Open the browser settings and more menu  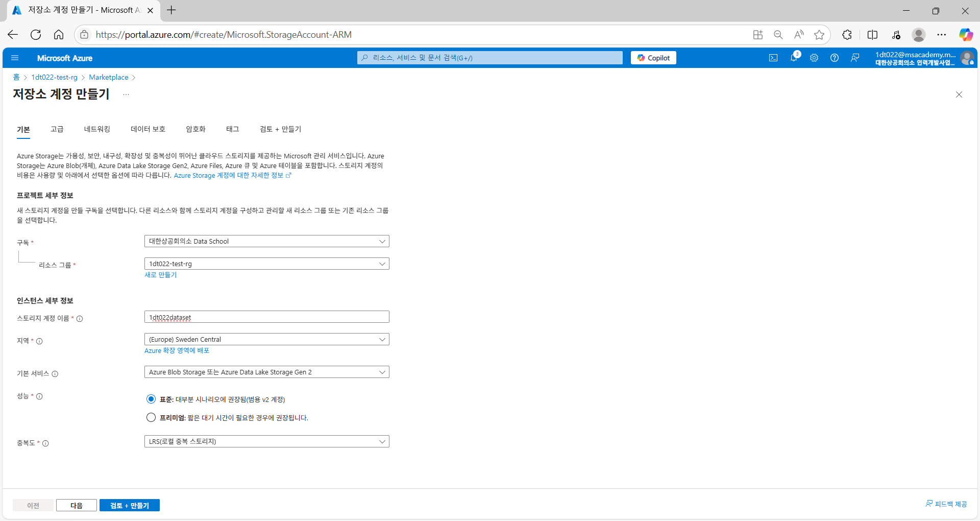click(x=942, y=35)
